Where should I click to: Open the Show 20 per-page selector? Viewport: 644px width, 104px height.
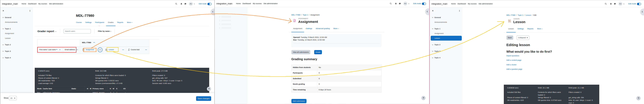click(13, 98)
